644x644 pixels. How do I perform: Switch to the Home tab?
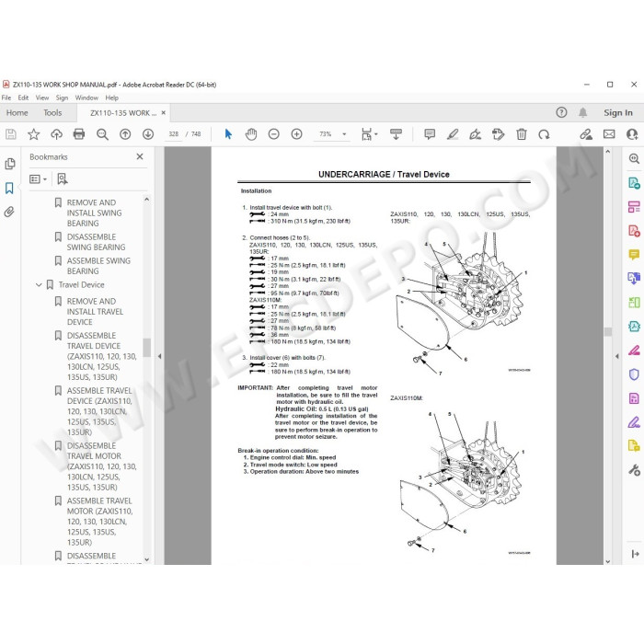(17, 112)
